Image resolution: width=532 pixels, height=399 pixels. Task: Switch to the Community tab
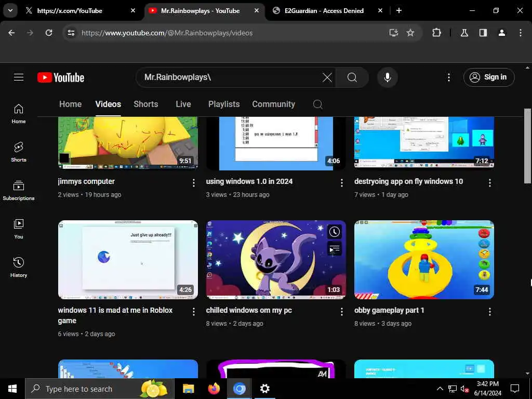coord(273,104)
